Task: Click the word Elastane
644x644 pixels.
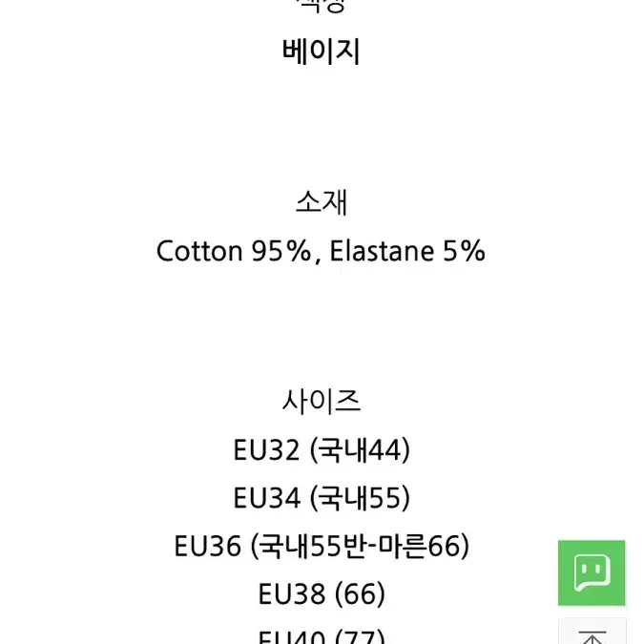Action: 382,251
